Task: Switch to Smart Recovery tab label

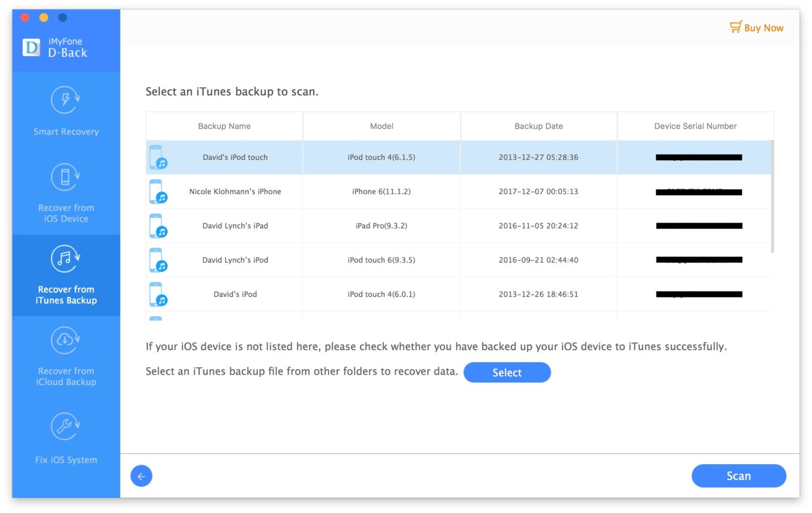Action: click(x=66, y=132)
